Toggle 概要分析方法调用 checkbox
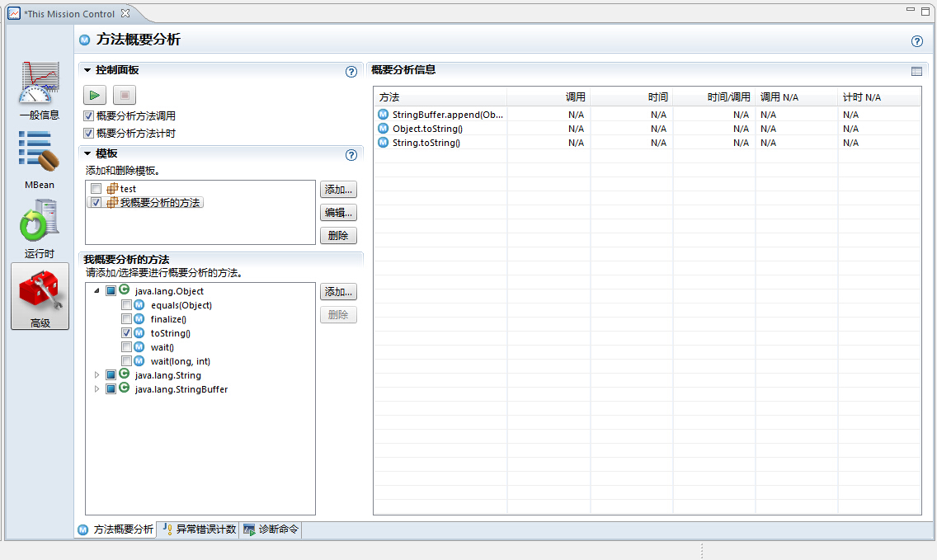This screenshot has width=937, height=560. pyautogui.click(x=89, y=116)
